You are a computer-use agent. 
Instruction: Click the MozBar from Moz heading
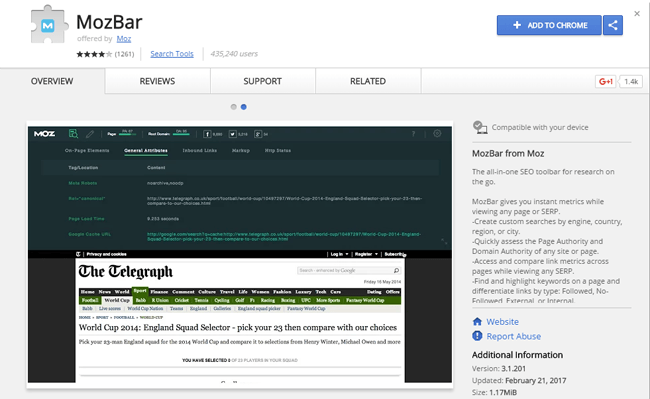(x=508, y=154)
